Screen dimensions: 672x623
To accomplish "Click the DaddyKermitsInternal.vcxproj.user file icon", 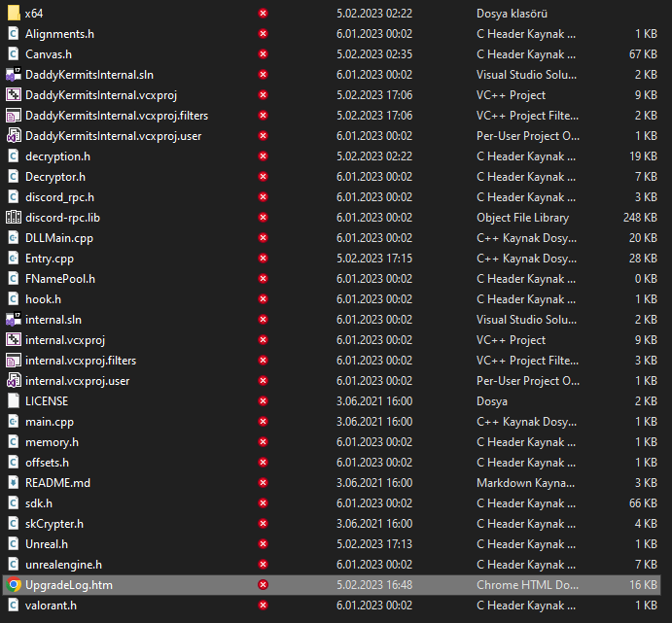I will pyautogui.click(x=14, y=136).
